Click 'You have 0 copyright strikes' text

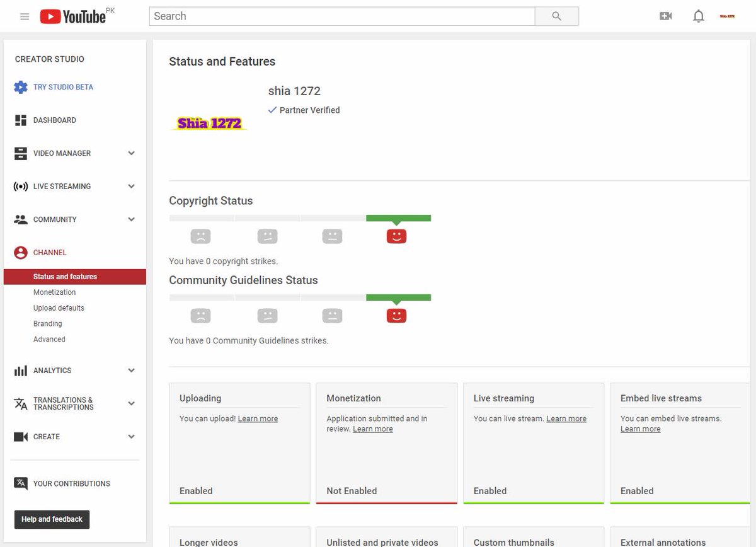(223, 261)
